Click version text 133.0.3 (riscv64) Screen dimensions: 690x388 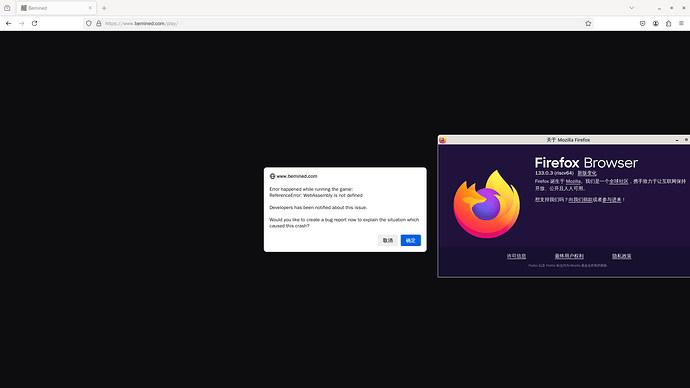(554, 173)
